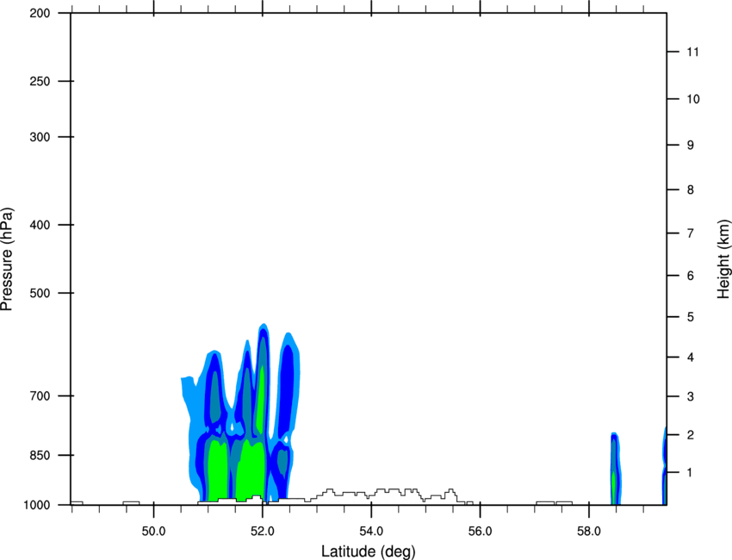This screenshot has height=560, width=732.
Task: Click the 850 pressure tick label
Action: 40,455
